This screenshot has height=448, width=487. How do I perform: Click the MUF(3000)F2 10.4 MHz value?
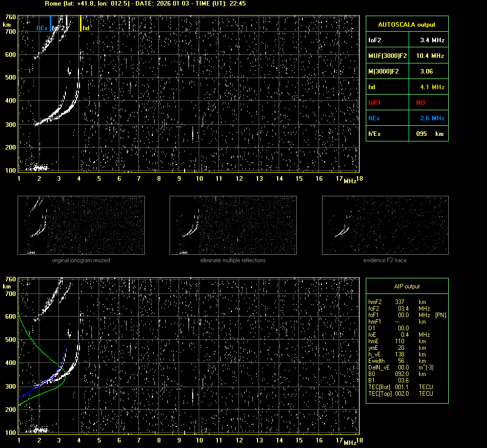pyautogui.click(x=432, y=55)
